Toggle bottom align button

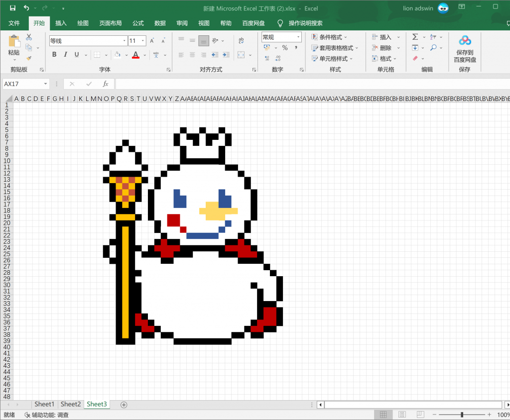click(204, 41)
